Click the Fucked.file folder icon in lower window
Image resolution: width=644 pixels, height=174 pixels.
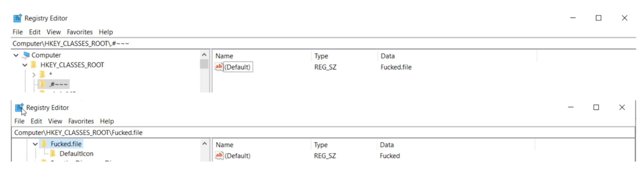click(x=44, y=144)
